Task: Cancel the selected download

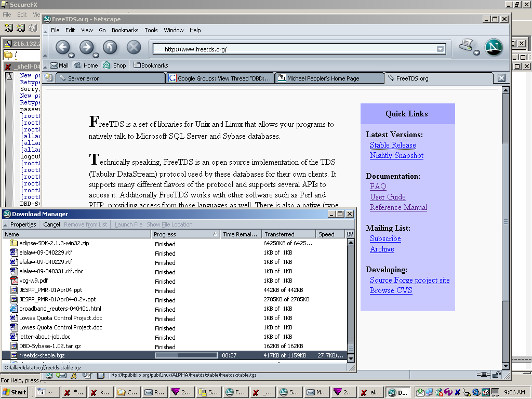Action: [51, 224]
